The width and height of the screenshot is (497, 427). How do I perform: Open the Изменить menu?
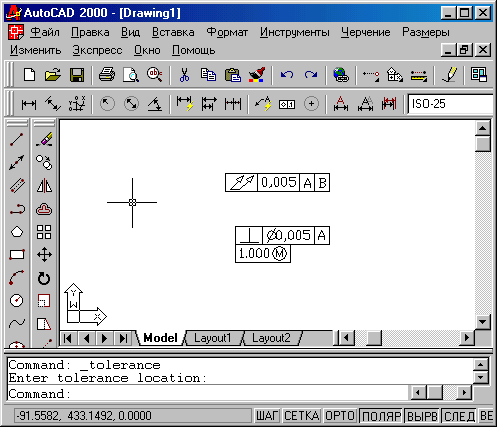pyautogui.click(x=35, y=50)
